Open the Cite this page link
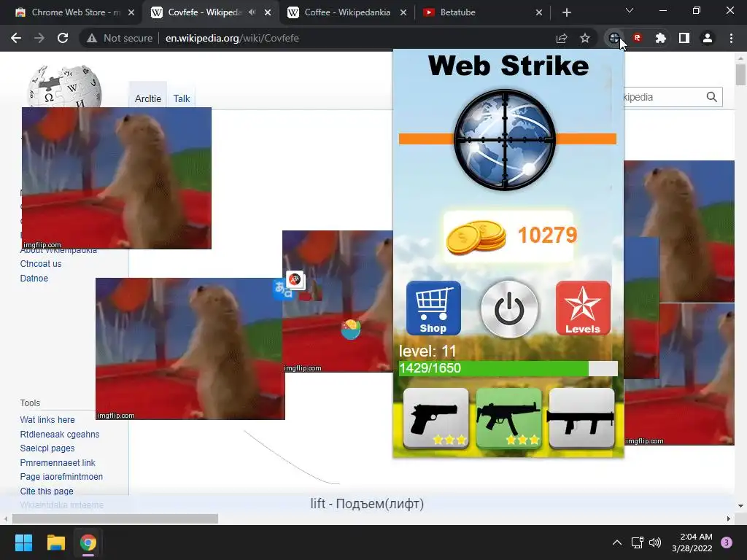The width and height of the screenshot is (747, 560). (x=47, y=491)
